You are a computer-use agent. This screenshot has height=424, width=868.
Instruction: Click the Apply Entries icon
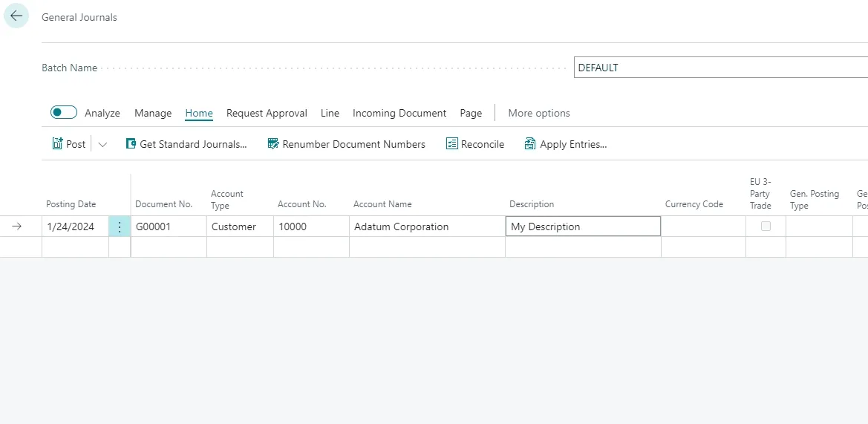click(x=530, y=144)
